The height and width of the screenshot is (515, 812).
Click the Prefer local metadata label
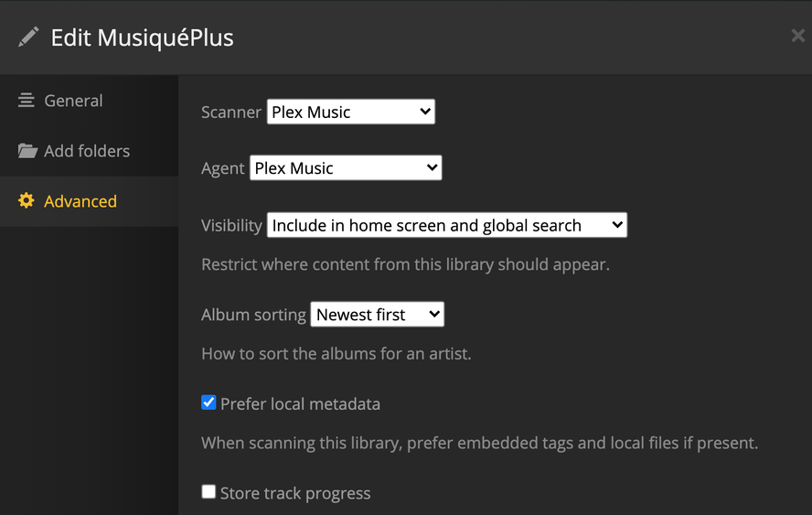click(300, 404)
